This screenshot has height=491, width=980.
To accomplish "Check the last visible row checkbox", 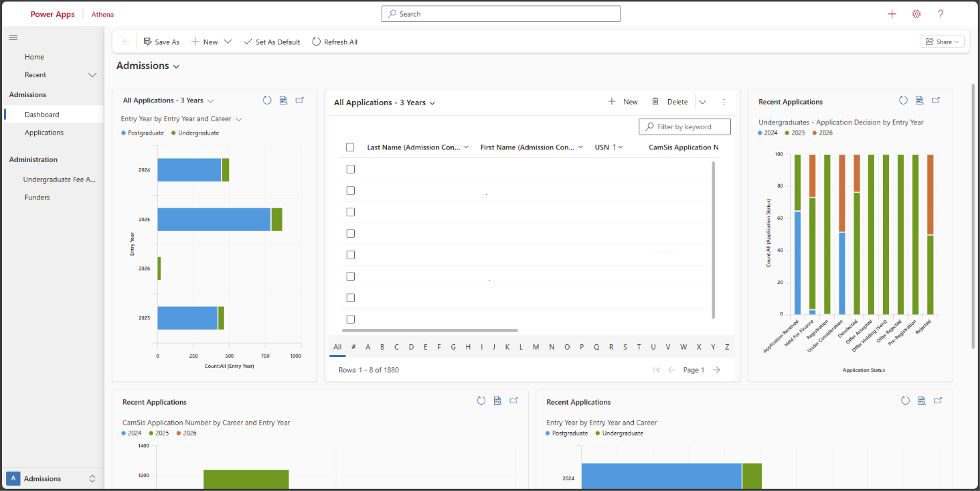I will point(350,319).
